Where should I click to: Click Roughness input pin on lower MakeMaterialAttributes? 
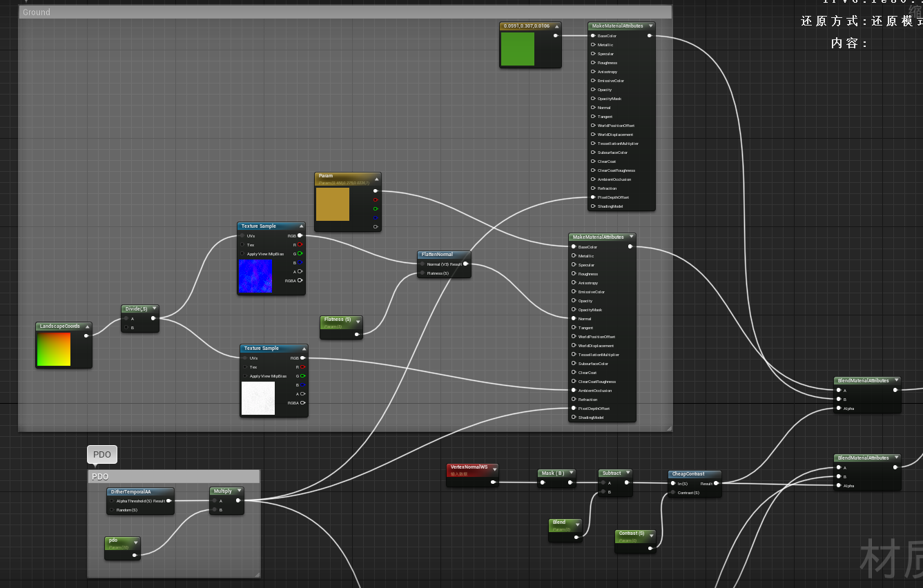tap(574, 274)
